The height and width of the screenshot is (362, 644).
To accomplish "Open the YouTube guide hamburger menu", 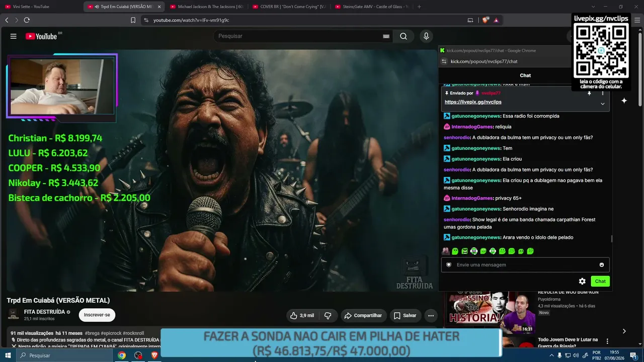I will (x=14, y=36).
